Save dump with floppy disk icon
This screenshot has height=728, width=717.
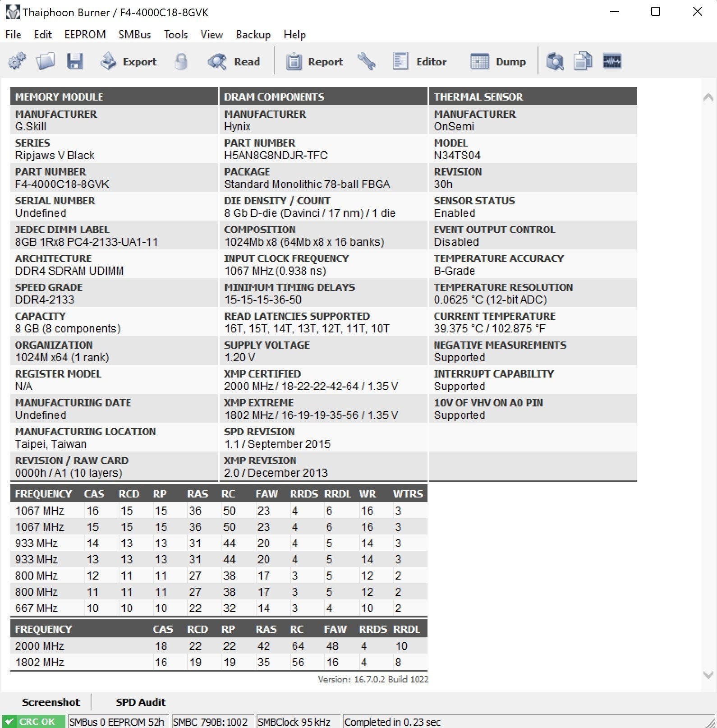[x=75, y=61]
